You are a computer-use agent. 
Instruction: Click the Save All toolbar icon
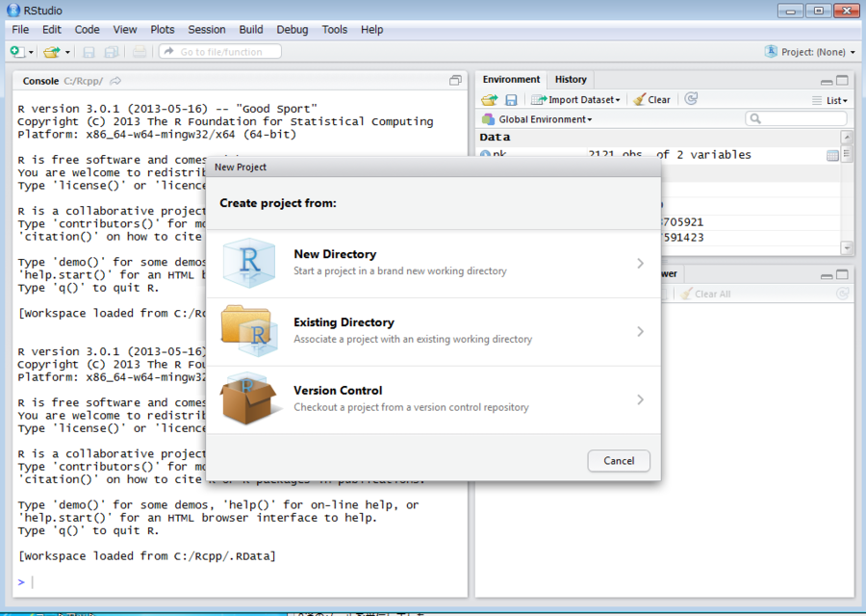pyautogui.click(x=112, y=52)
